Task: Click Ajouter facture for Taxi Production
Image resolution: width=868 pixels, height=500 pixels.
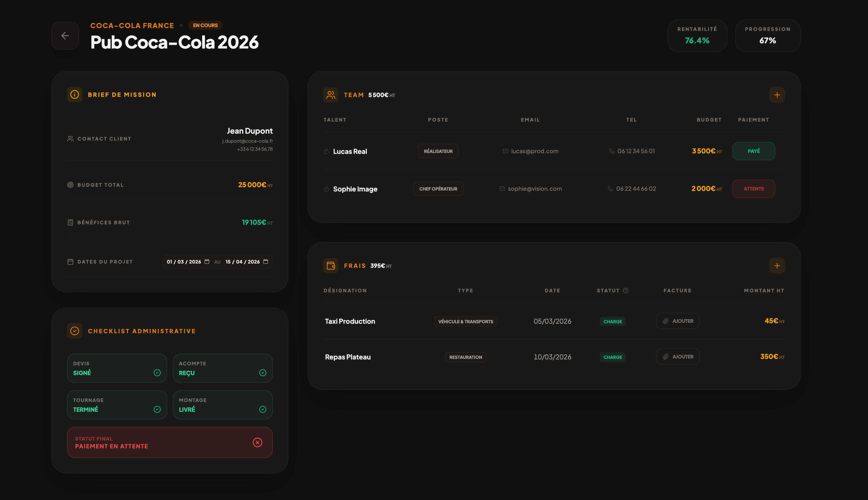Action: click(x=678, y=321)
